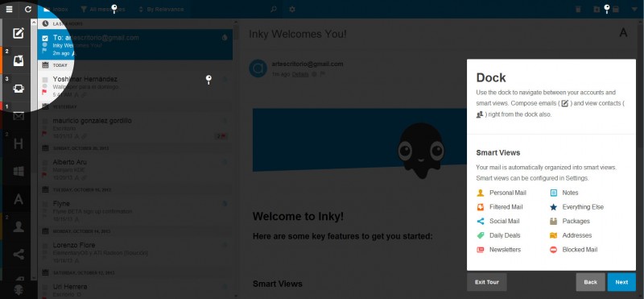Open the Alberto Aru Manjaro KDE email
The width and height of the screenshot is (644, 299).
(135, 170)
